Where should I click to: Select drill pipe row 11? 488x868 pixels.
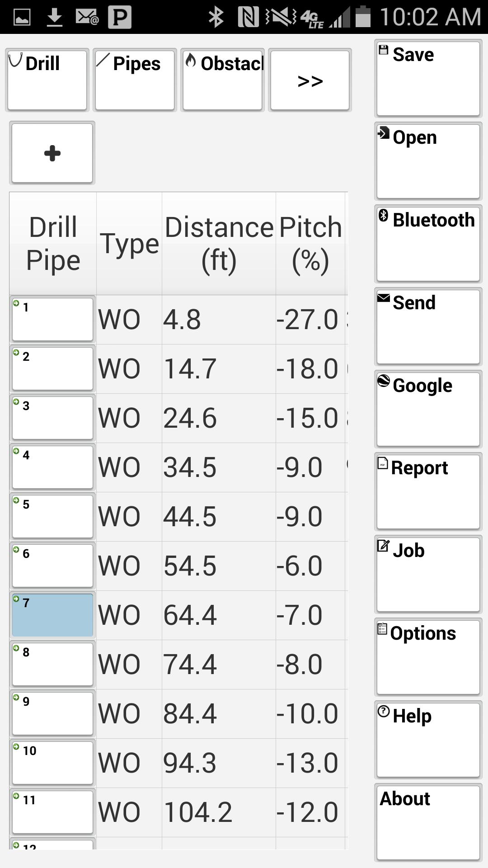52,812
